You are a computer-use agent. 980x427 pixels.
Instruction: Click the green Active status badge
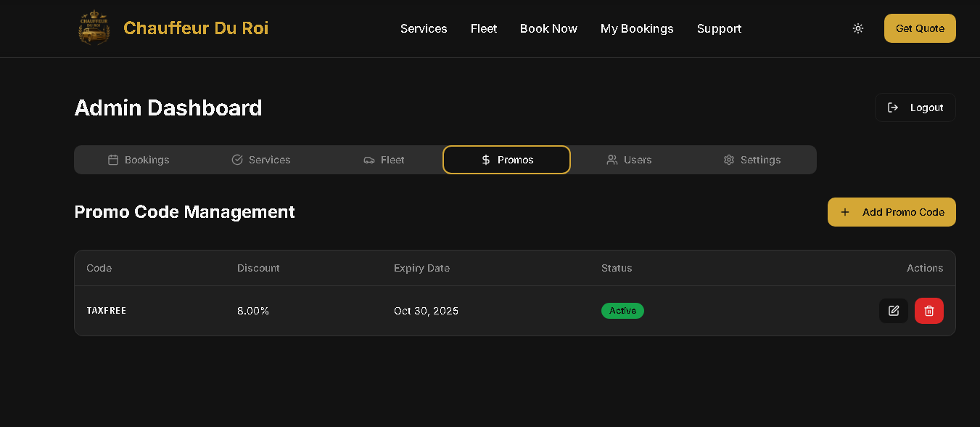click(x=622, y=311)
